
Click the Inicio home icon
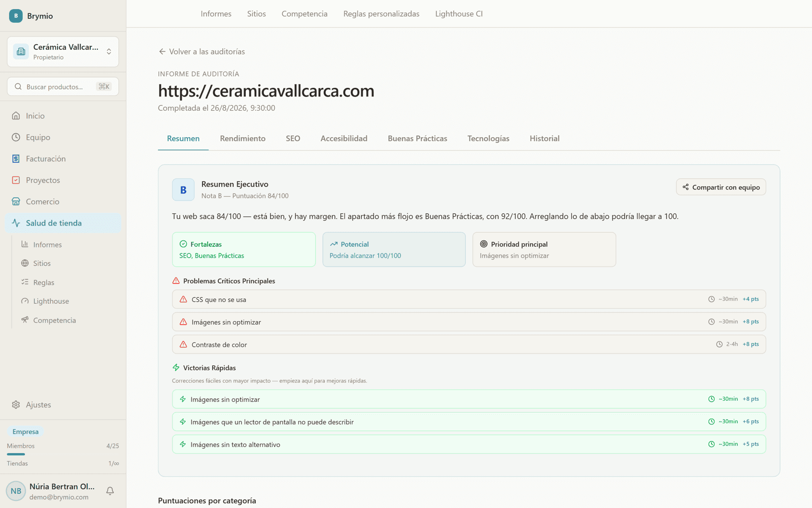coord(16,116)
